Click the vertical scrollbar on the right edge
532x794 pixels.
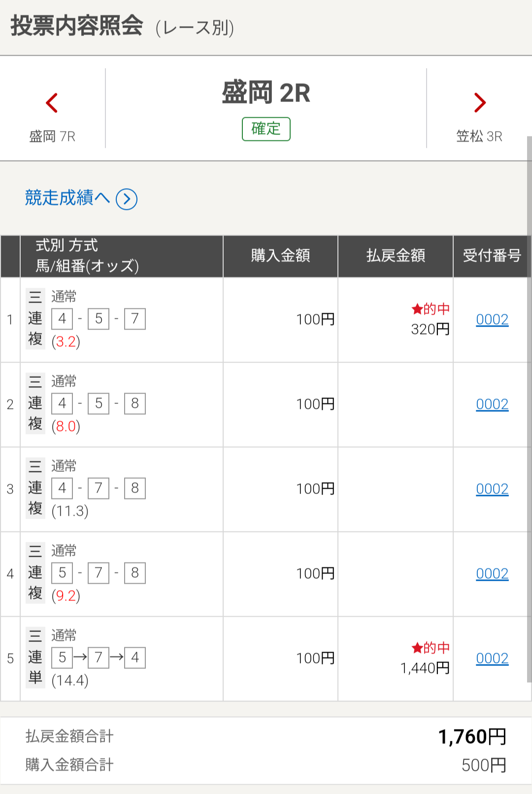[x=530, y=409]
